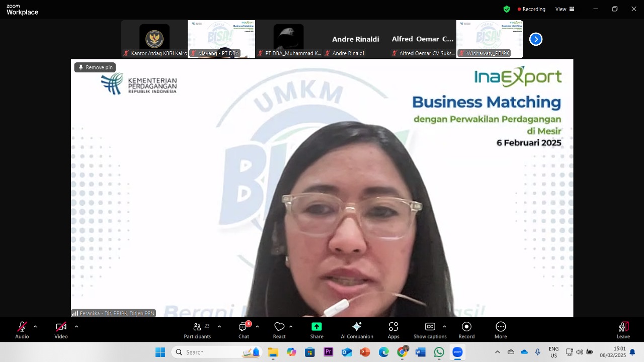Click the Zoom Workplace logo

[22, 9]
